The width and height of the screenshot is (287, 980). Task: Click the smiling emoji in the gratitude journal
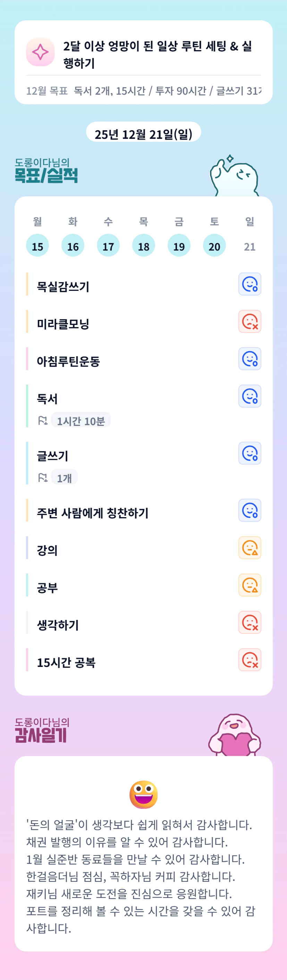tap(143, 795)
